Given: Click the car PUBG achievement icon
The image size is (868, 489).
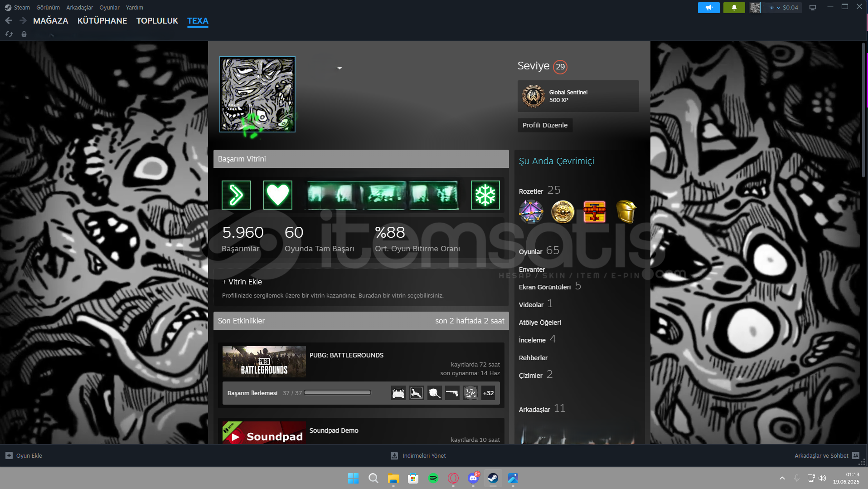Looking at the screenshot, I should [398, 393].
